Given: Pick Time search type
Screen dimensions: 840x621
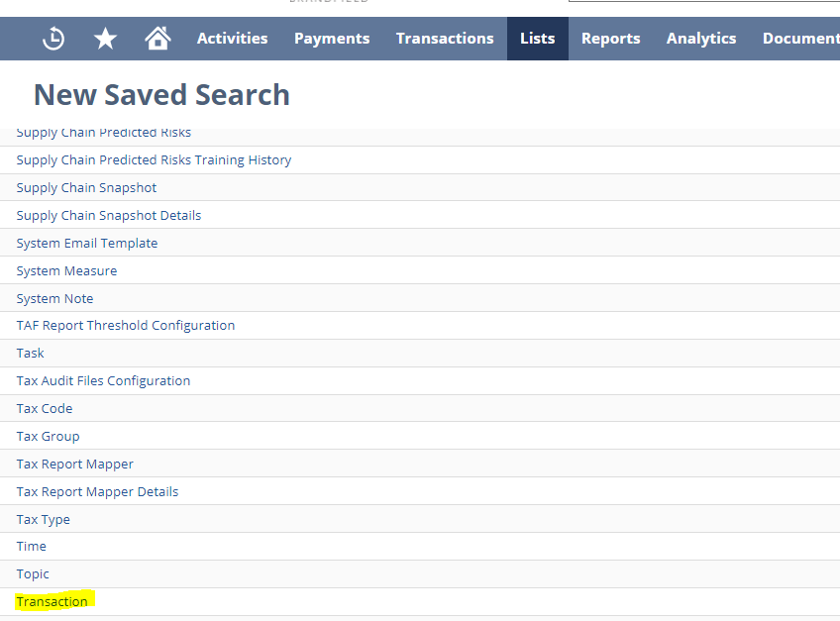Looking at the screenshot, I should (x=31, y=547).
